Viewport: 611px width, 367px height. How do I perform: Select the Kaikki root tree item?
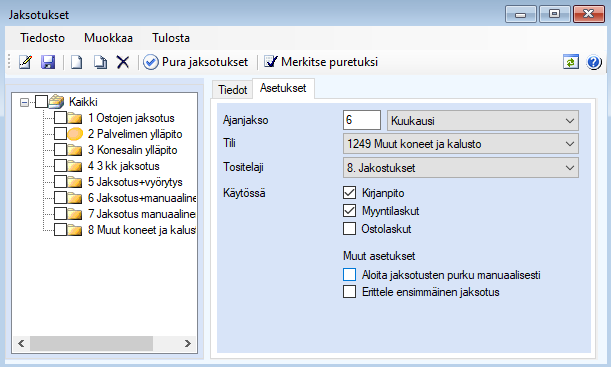pyautogui.click(x=83, y=102)
